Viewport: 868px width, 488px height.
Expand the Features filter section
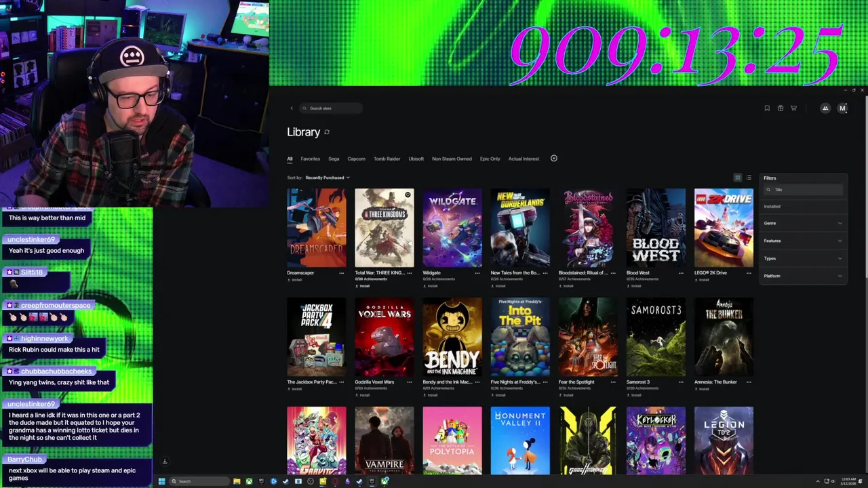tap(803, 241)
